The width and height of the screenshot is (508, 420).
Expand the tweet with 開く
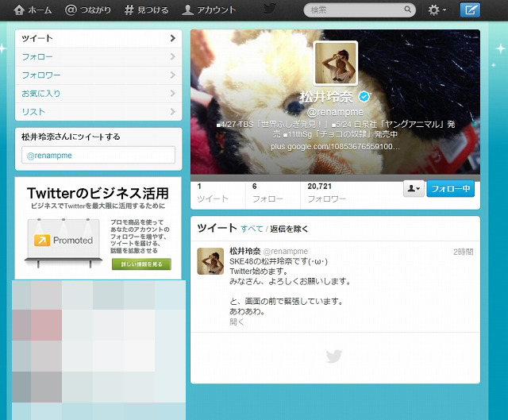tap(237, 322)
